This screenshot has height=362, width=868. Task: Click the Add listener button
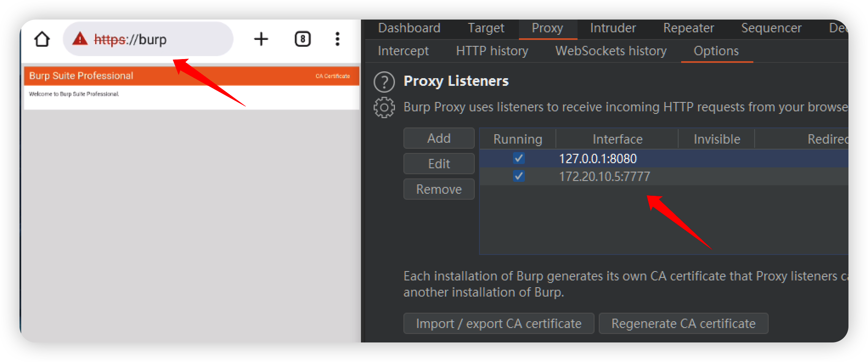[x=439, y=138]
